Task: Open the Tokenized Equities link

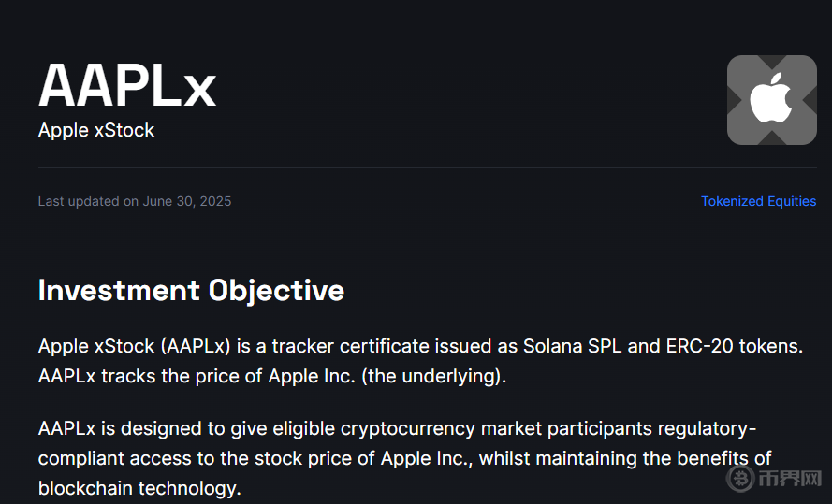Action: tap(758, 201)
